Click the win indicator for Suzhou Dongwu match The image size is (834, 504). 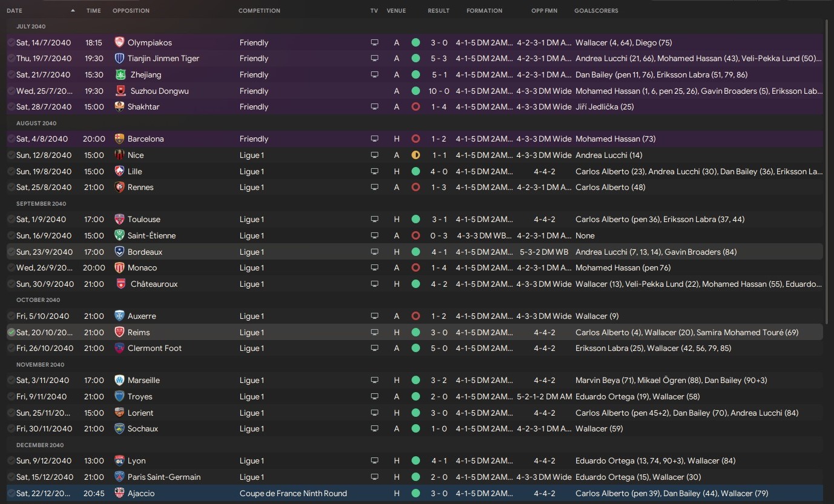pos(415,91)
